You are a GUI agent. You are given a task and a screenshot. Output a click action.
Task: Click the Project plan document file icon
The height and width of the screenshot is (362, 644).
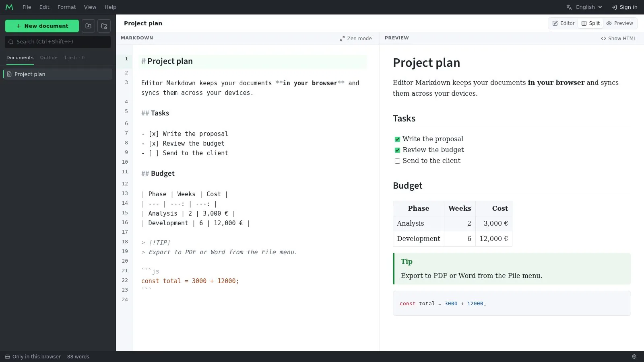pyautogui.click(x=9, y=74)
